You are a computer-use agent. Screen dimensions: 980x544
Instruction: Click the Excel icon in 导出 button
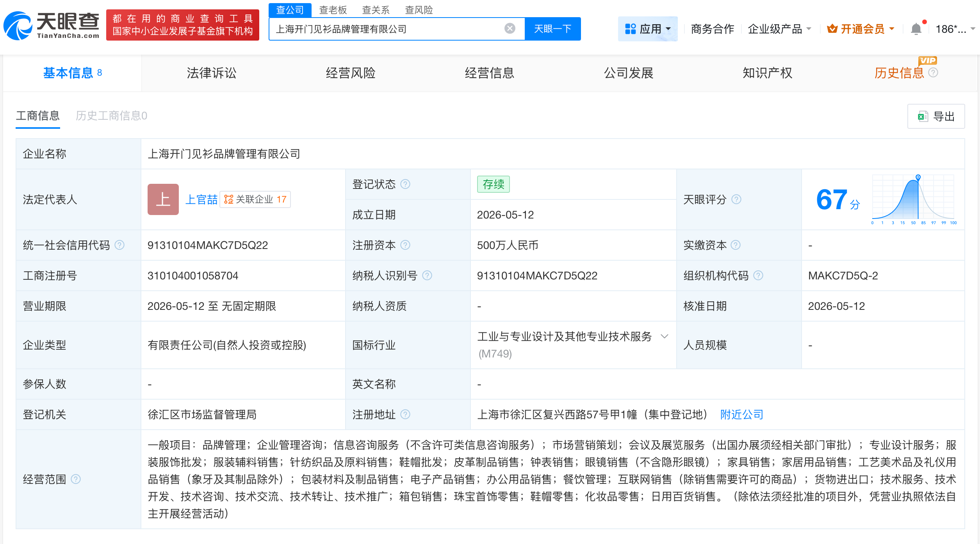pyautogui.click(x=923, y=116)
